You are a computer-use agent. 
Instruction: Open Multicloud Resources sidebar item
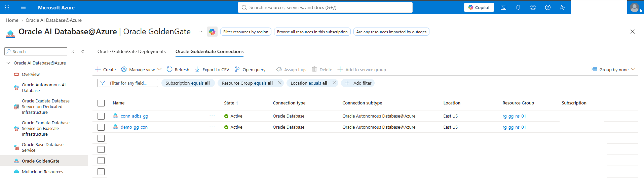42,172
